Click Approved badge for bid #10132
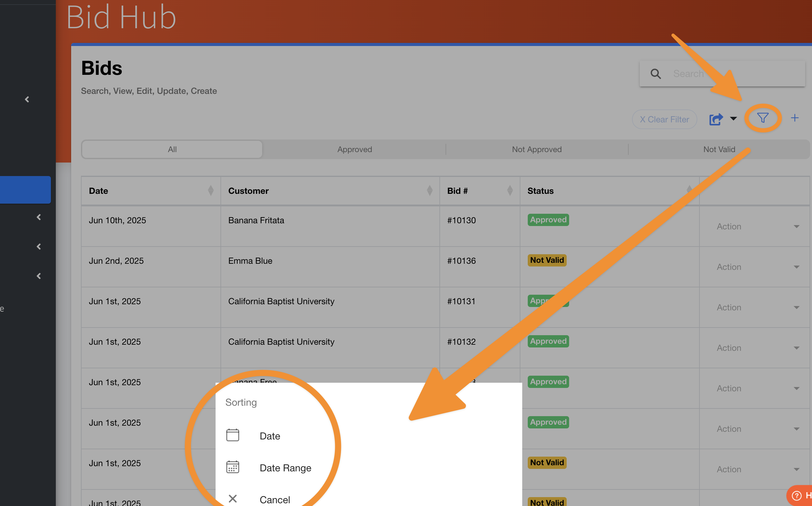The image size is (812, 506). (548, 341)
